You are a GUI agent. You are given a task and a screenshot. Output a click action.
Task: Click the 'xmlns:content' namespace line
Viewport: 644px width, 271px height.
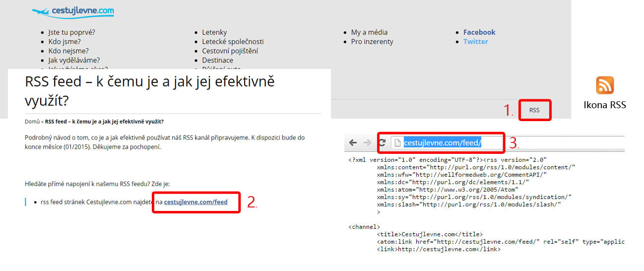[x=476, y=167]
